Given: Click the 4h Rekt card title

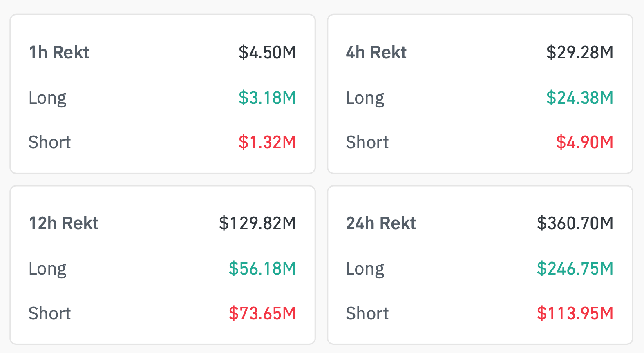Looking at the screenshot, I should (x=376, y=53).
